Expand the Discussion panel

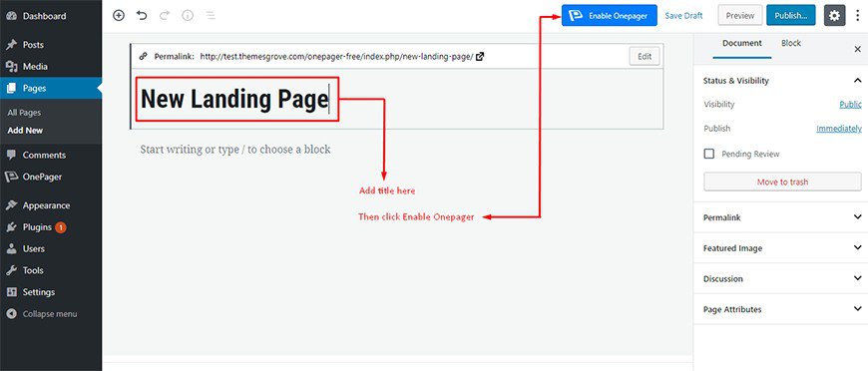tap(780, 278)
